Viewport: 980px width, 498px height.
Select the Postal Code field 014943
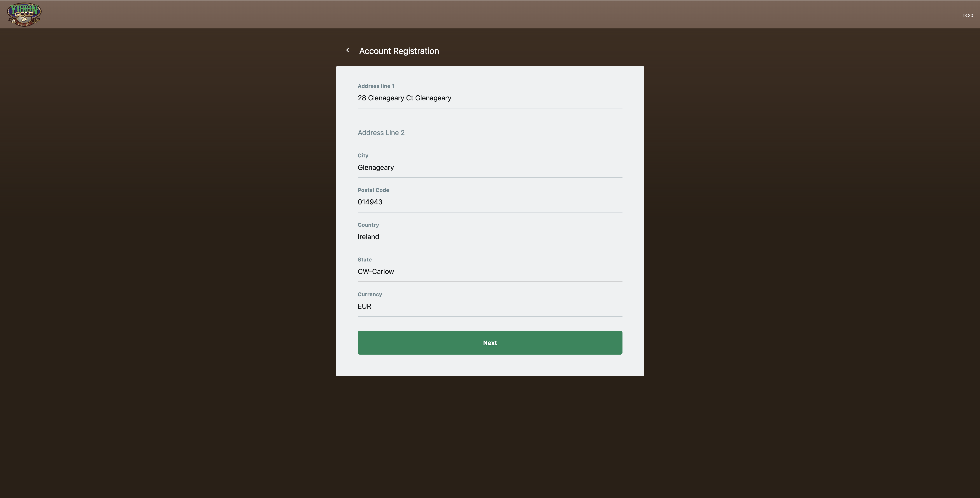click(x=490, y=202)
